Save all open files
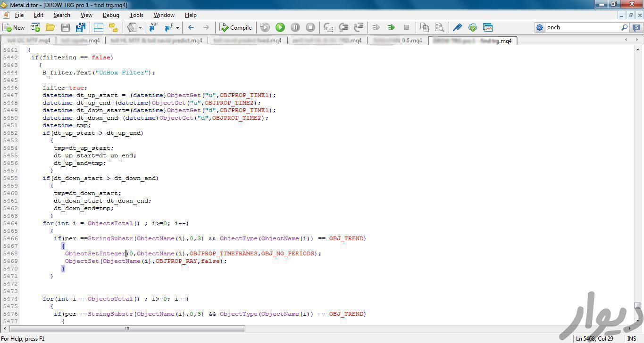644x343 pixels. [81, 27]
